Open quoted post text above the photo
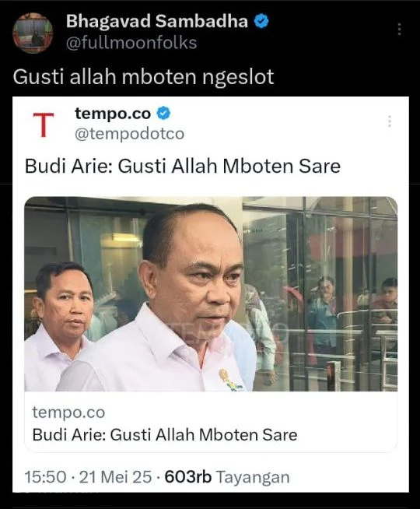Screen dimensions: 420x509 (183, 167)
